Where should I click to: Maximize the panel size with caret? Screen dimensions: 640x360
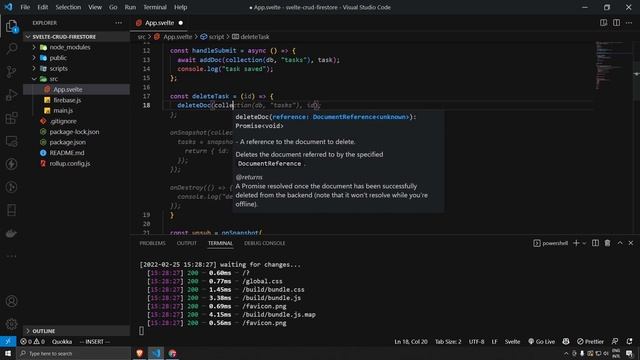pyautogui.click(x=620, y=243)
